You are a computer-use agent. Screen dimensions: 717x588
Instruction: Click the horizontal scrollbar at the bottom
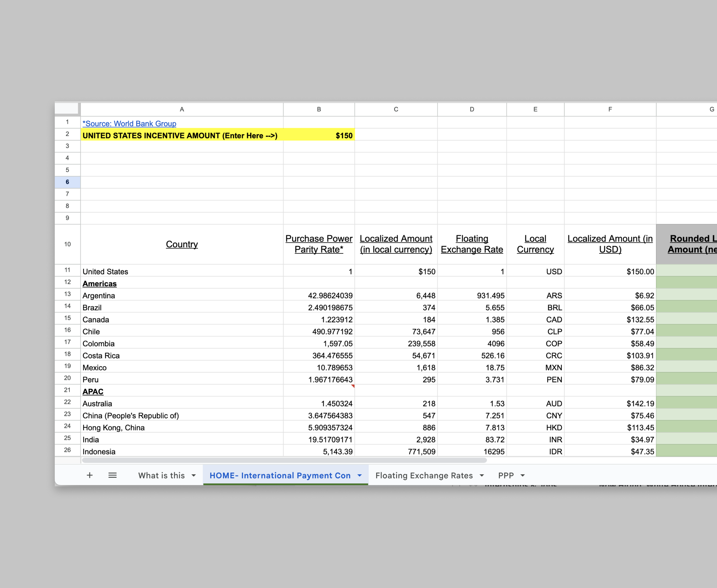pos(285,460)
